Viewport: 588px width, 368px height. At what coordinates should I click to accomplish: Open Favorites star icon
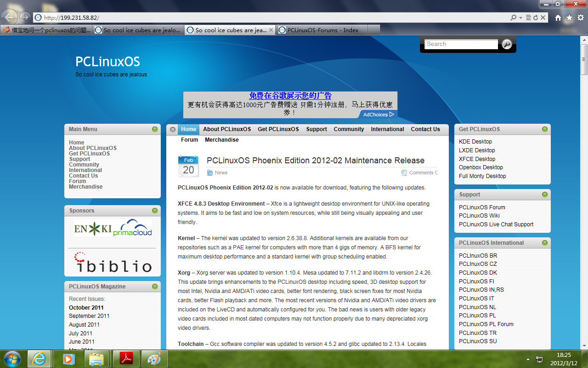tap(569, 17)
